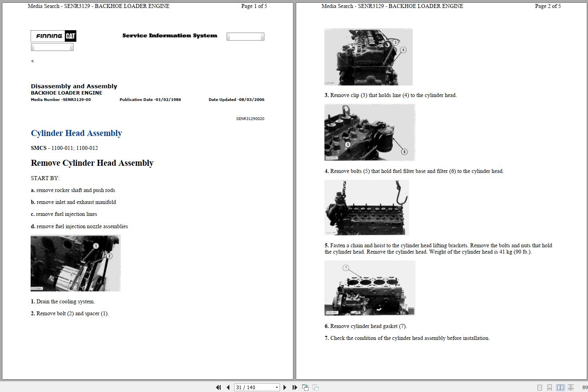Click the speaker icon on page 1

click(32, 61)
